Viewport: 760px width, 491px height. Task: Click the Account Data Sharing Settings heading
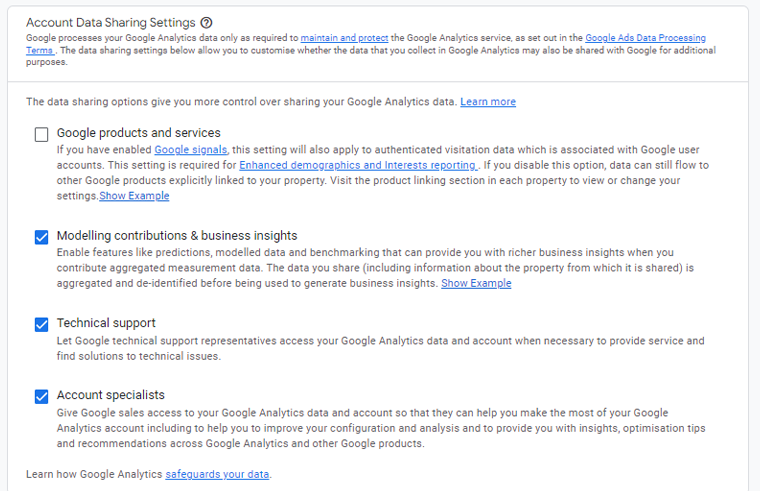click(x=111, y=22)
